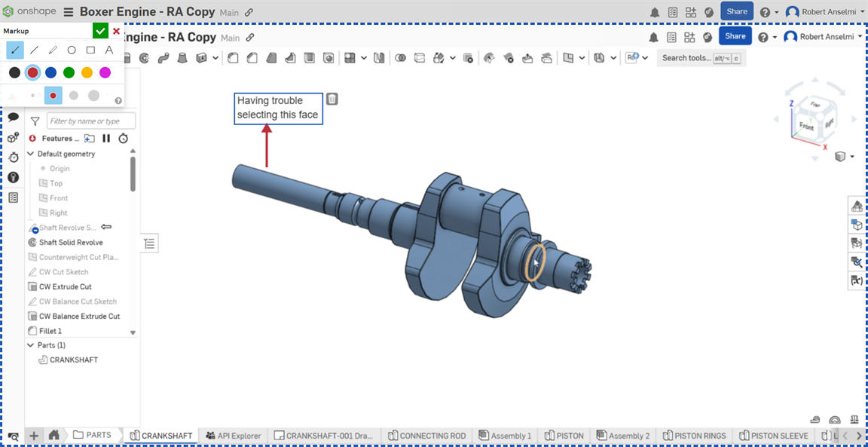Expand the Plane tool dropdown arrow
The image size is (868, 447).
point(582,57)
